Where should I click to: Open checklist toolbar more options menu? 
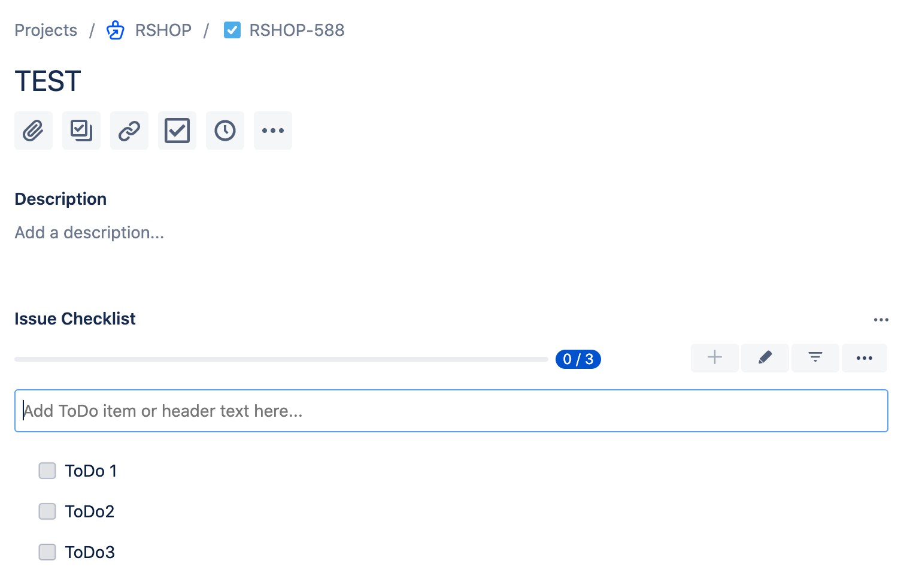pos(864,358)
